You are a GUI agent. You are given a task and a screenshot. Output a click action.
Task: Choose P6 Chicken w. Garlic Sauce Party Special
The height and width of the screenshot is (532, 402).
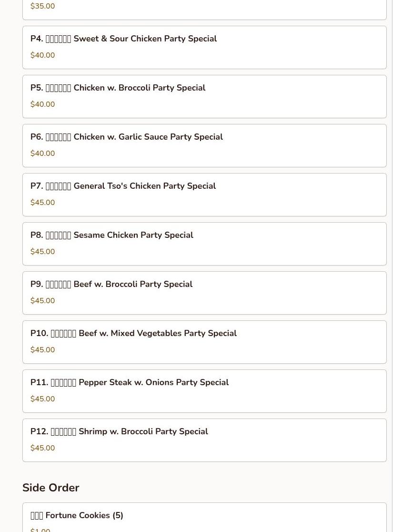click(127, 137)
